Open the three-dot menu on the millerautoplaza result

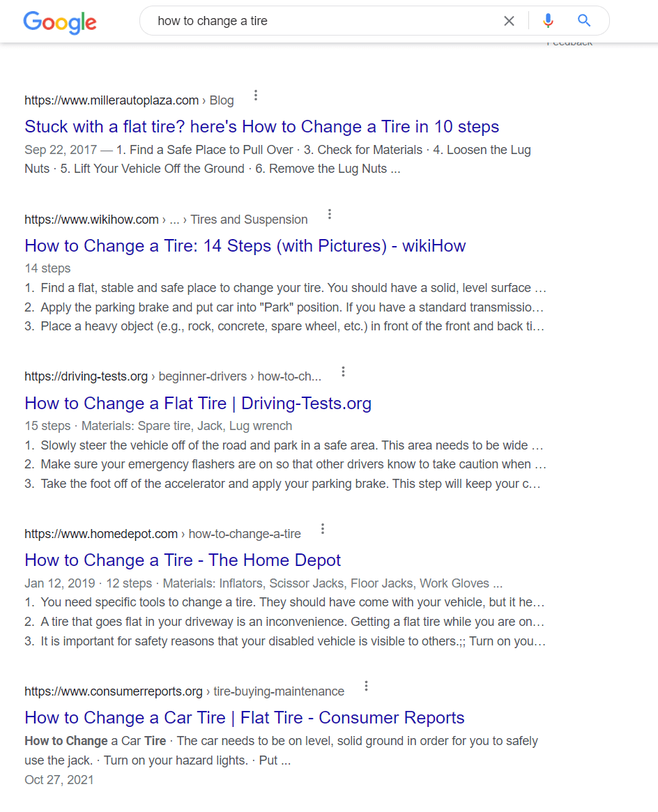click(256, 95)
